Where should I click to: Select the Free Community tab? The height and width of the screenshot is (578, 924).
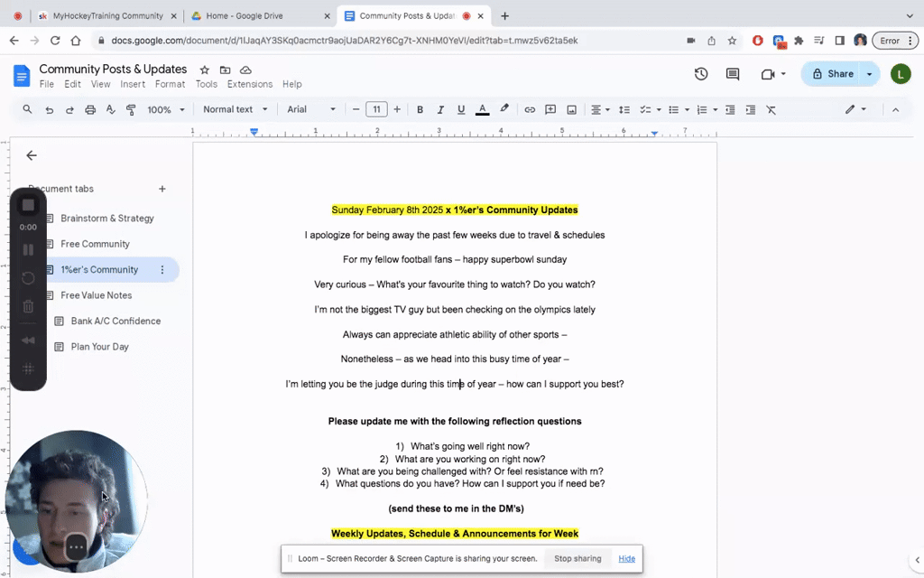pyautogui.click(x=95, y=244)
